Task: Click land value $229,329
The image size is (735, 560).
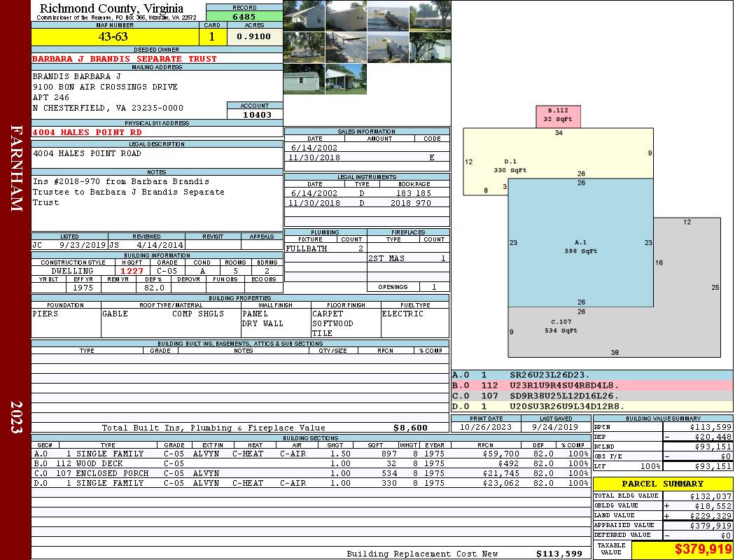Action: pos(710,516)
